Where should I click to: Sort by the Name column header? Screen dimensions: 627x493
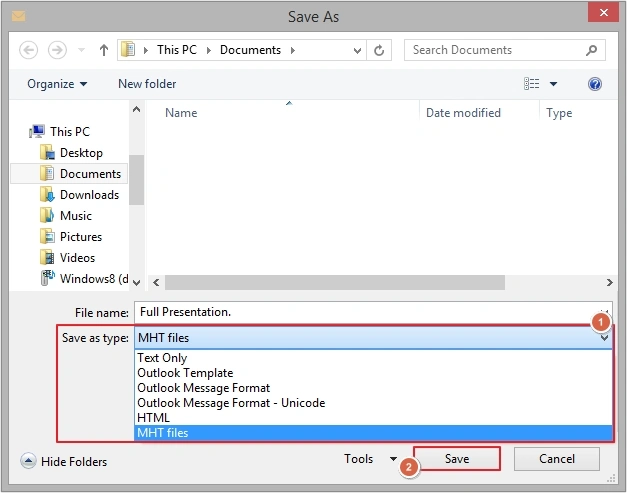pyautogui.click(x=181, y=113)
